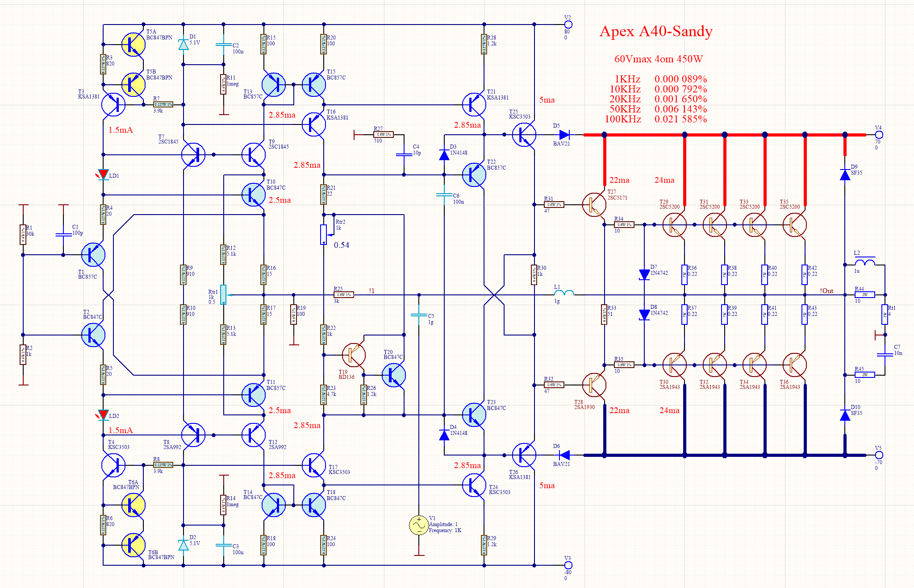This screenshot has height=588, width=914.
Task: Select the V1 sine voltage source
Action: click(419, 525)
